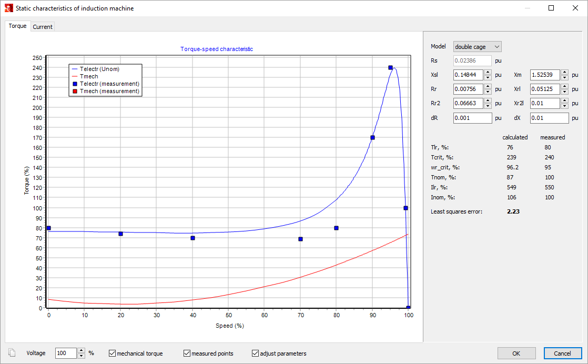The height and width of the screenshot is (364, 588).
Task: Increase the Rr2 value with up arrow
Action: click(488, 100)
